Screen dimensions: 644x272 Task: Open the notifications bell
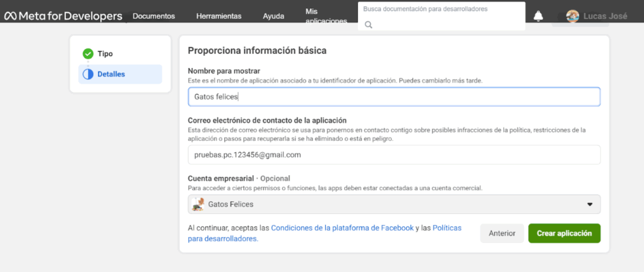click(538, 16)
